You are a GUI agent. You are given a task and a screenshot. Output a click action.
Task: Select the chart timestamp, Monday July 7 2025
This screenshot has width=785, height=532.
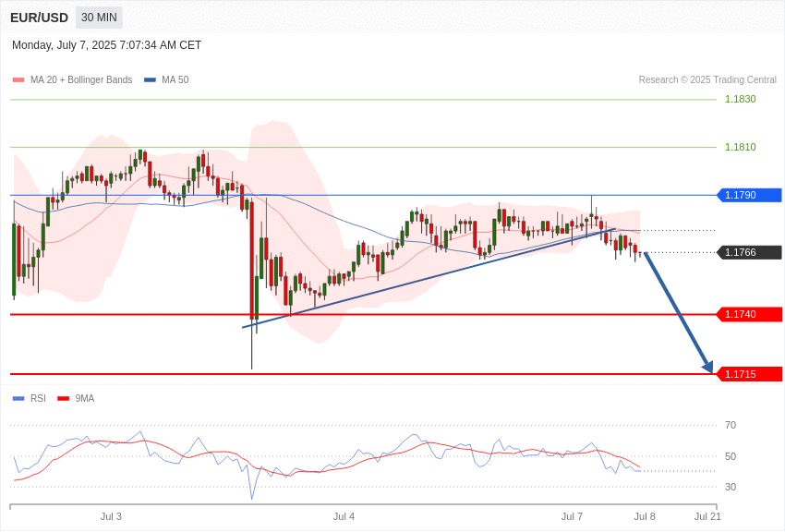(x=106, y=45)
